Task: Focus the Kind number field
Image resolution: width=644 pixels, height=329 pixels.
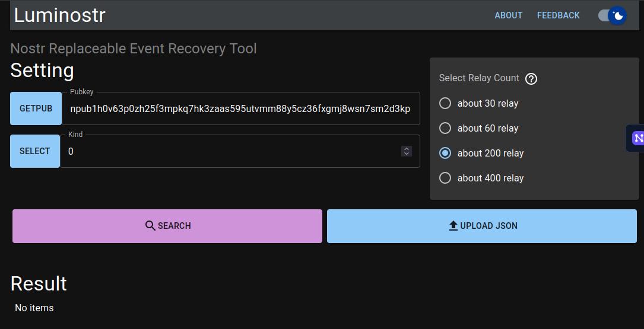Action: tap(240, 151)
